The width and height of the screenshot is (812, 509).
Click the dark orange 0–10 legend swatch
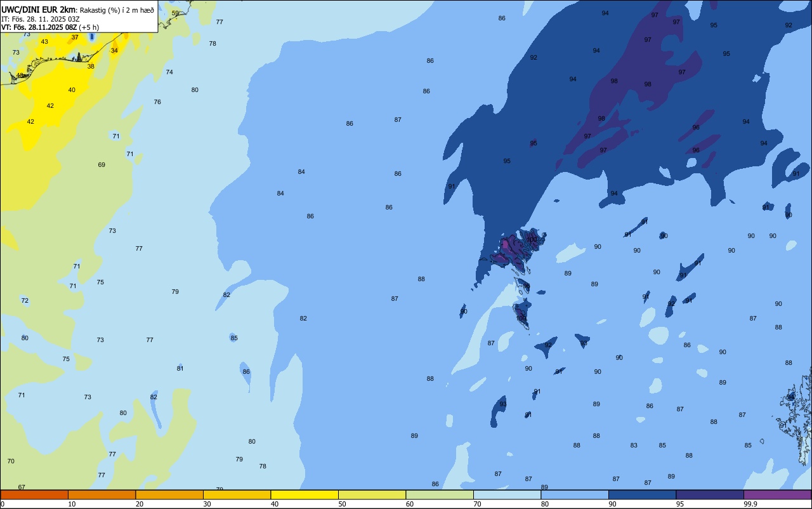click(34, 494)
